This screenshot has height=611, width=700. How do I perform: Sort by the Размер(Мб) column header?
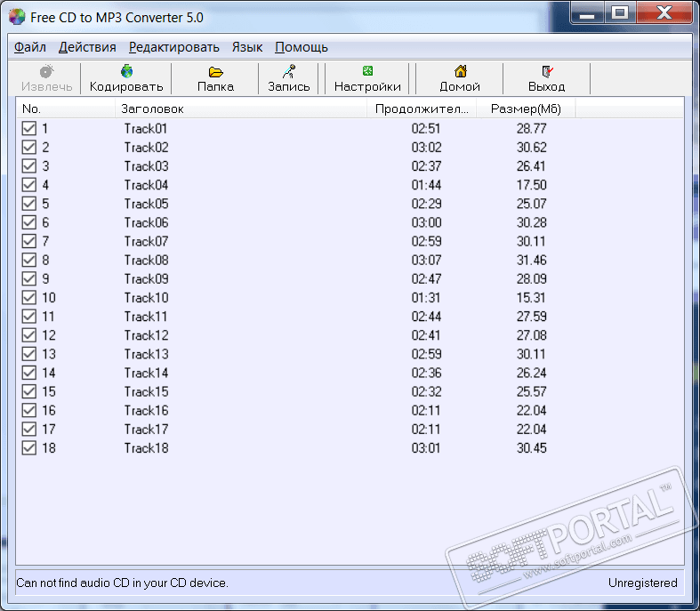pos(526,109)
